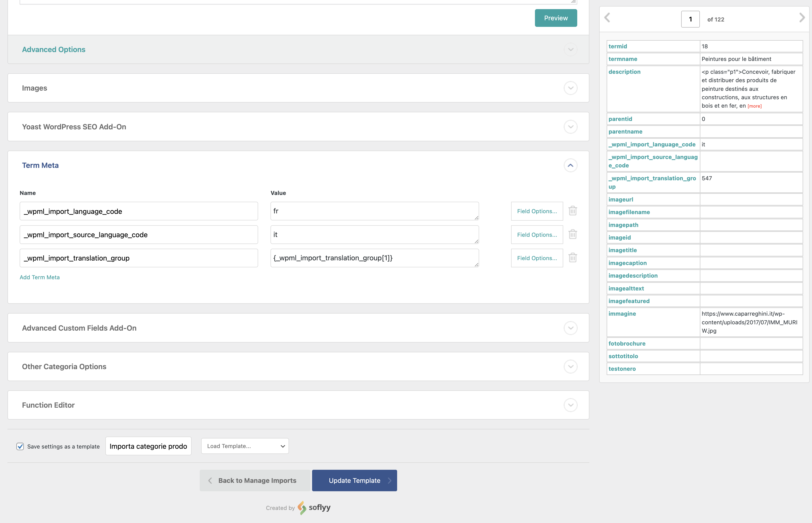
Task: Go to previous record in preview panel
Action: pyautogui.click(x=607, y=18)
